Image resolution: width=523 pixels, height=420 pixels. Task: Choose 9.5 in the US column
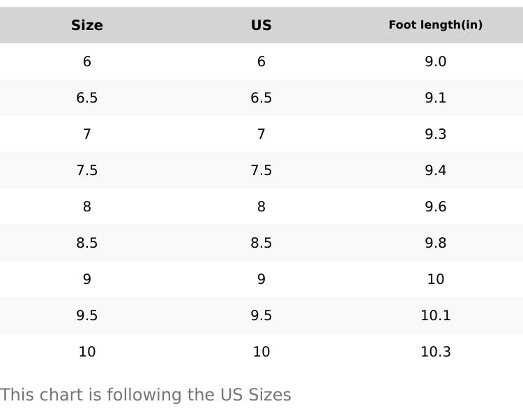click(261, 315)
